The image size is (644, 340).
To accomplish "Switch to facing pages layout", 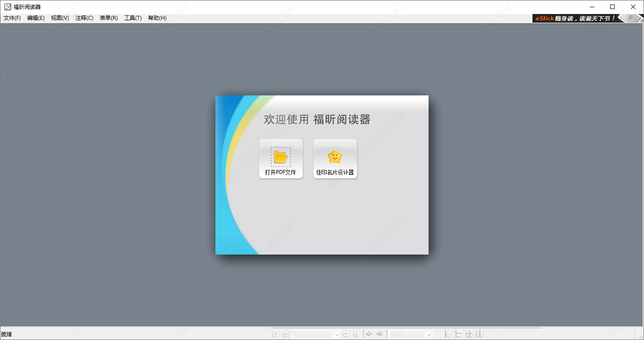I will [x=480, y=334].
